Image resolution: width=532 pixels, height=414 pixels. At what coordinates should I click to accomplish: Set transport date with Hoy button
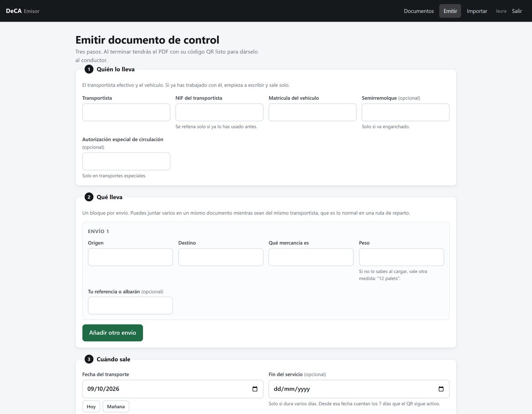pos(91,406)
